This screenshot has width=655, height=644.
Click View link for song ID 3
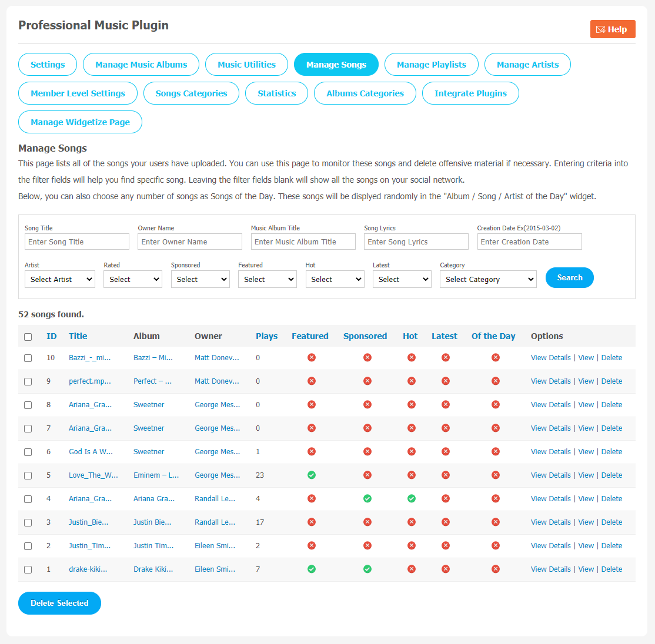tap(586, 522)
